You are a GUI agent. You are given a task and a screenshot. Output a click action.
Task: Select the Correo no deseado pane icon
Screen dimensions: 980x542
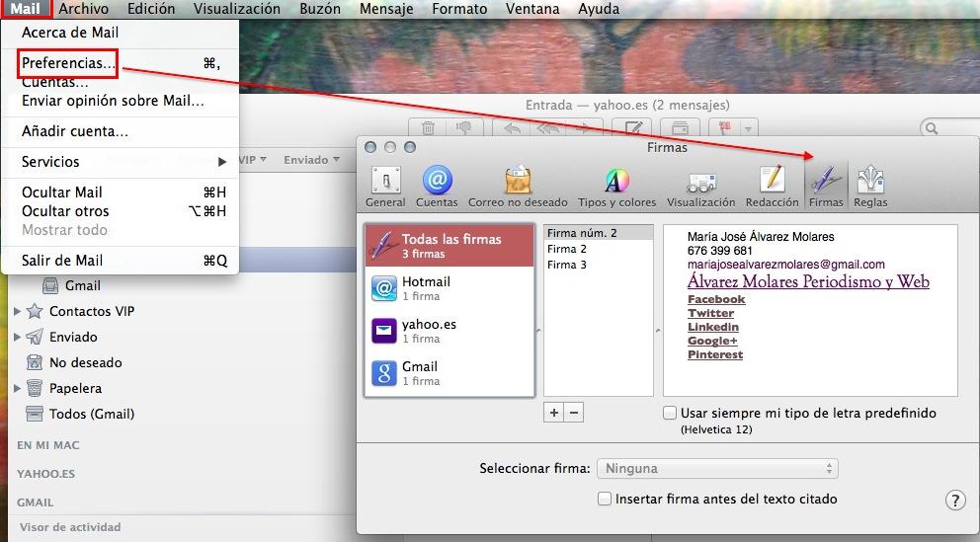(518, 186)
